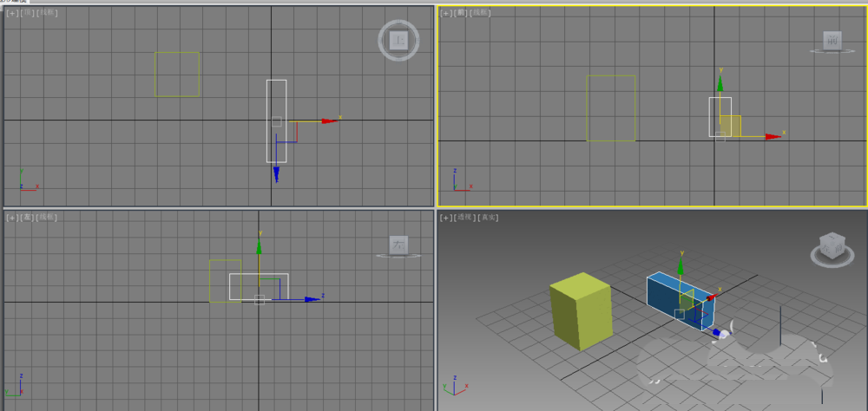
Task: Open the 线框 shading menu in Front viewport
Action: [x=481, y=13]
